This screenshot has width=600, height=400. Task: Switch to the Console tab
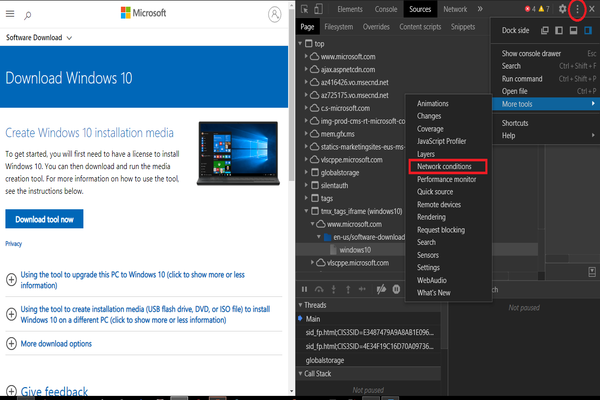click(x=386, y=9)
